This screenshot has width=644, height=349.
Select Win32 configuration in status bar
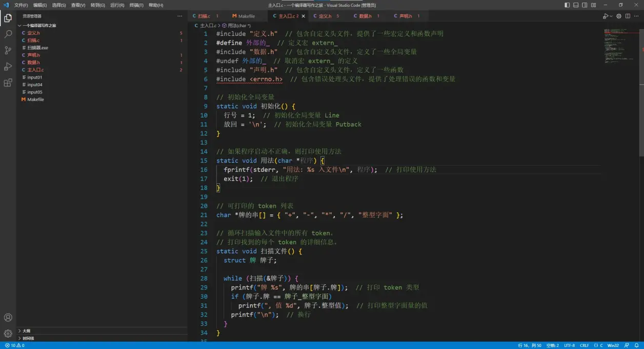coord(613,345)
